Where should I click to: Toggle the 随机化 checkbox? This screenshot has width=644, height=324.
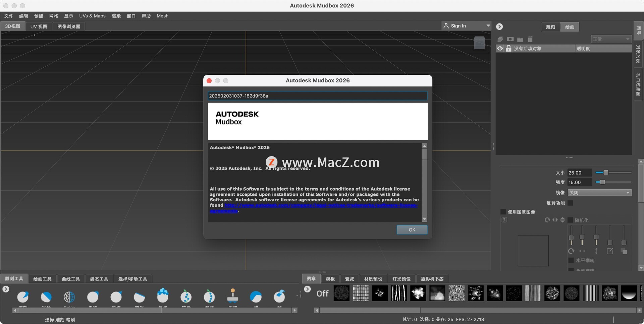570,220
